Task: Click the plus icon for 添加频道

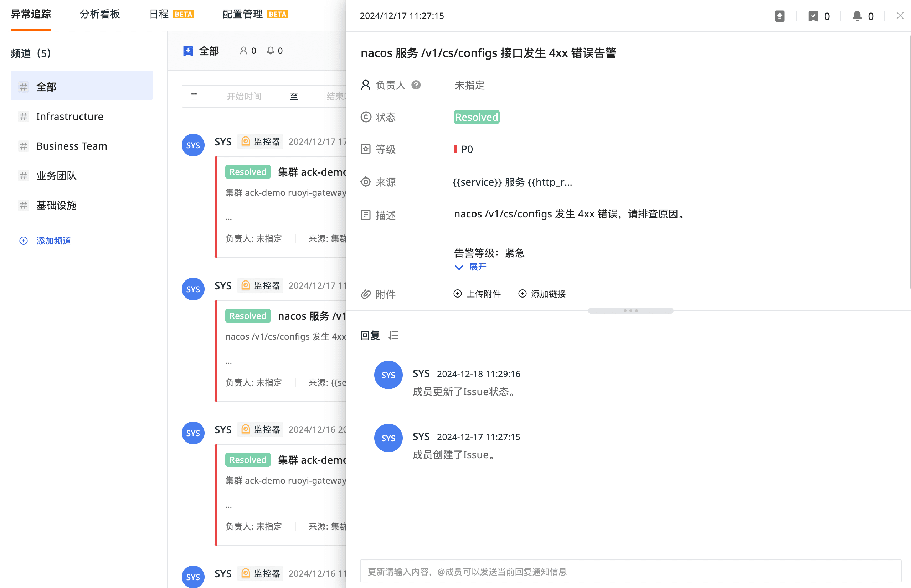Action: click(x=24, y=241)
